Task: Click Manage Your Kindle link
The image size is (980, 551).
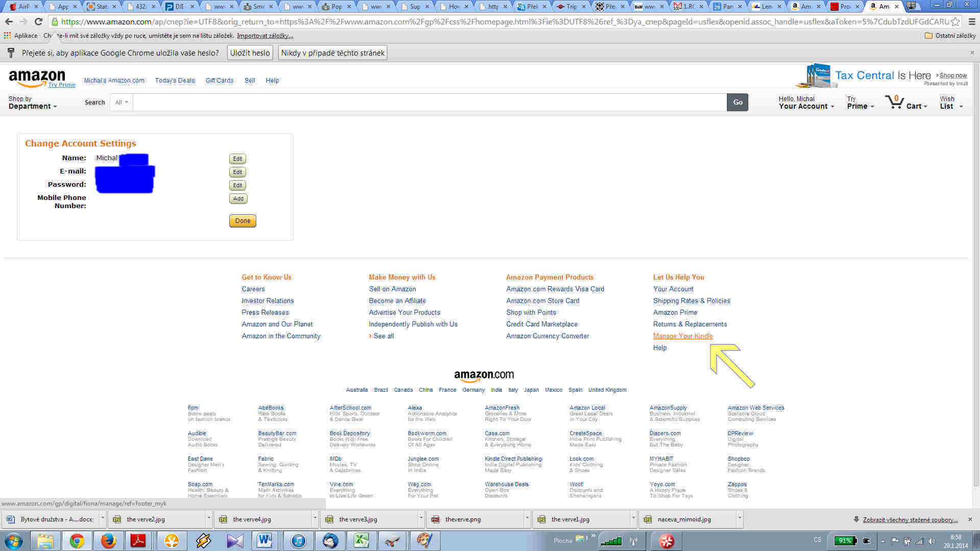Action: (x=683, y=336)
